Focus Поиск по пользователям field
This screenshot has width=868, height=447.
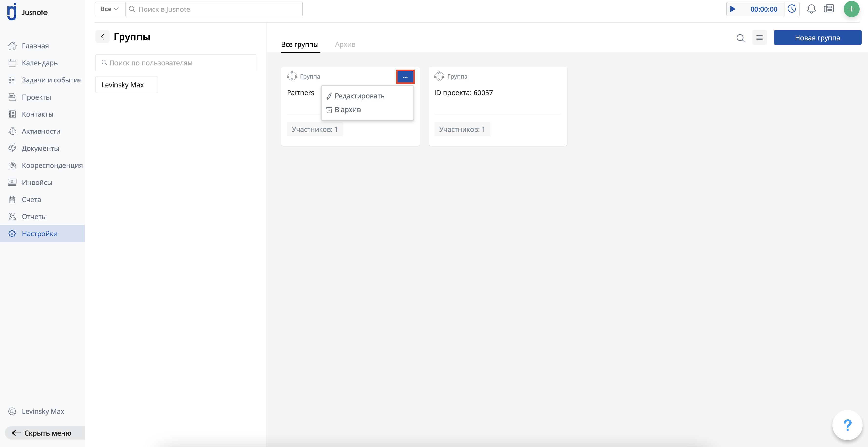coord(176,63)
